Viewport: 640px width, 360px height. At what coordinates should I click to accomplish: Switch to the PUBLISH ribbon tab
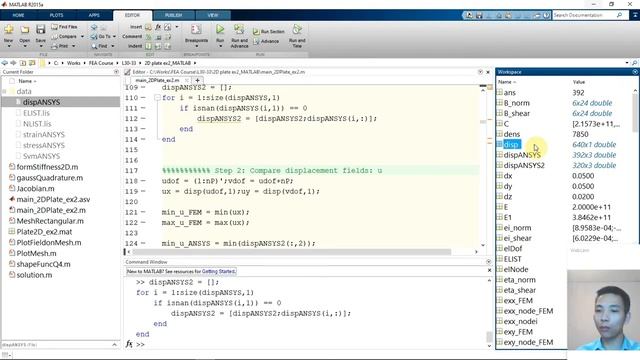pyautogui.click(x=173, y=15)
